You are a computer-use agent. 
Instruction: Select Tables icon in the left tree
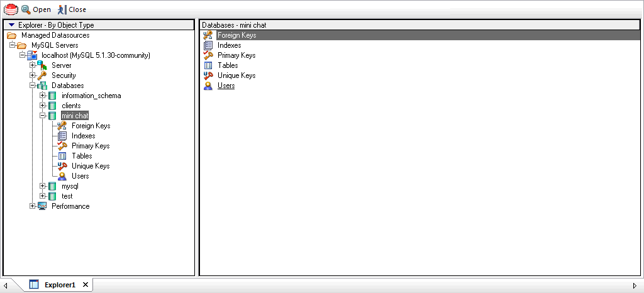62,156
